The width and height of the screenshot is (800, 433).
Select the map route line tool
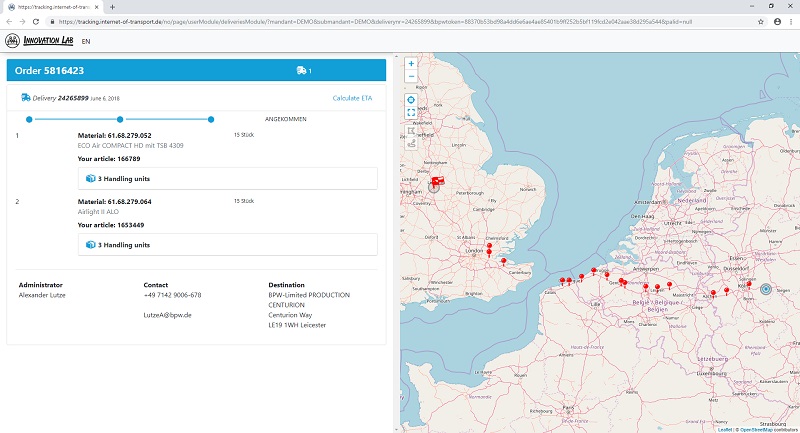point(411,143)
